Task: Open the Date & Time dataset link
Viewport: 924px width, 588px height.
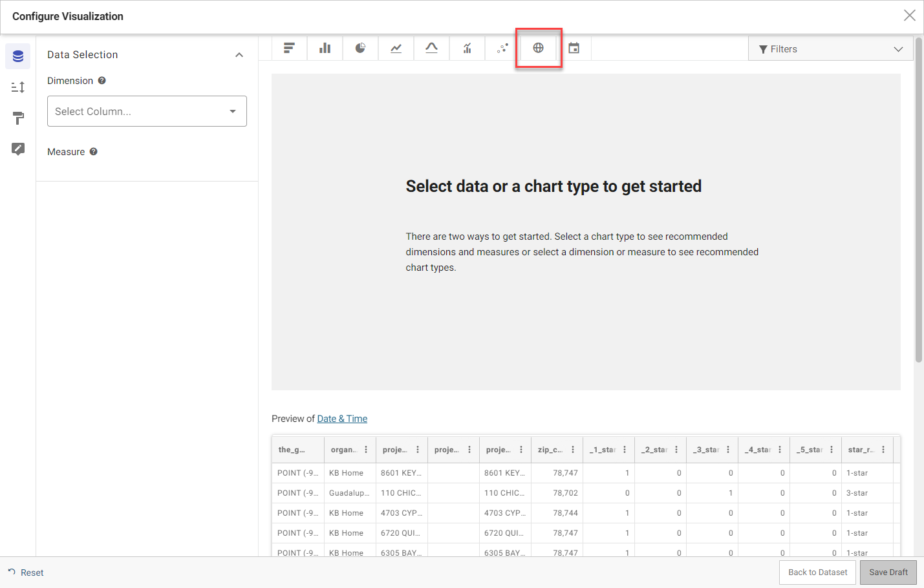Action: (342, 419)
